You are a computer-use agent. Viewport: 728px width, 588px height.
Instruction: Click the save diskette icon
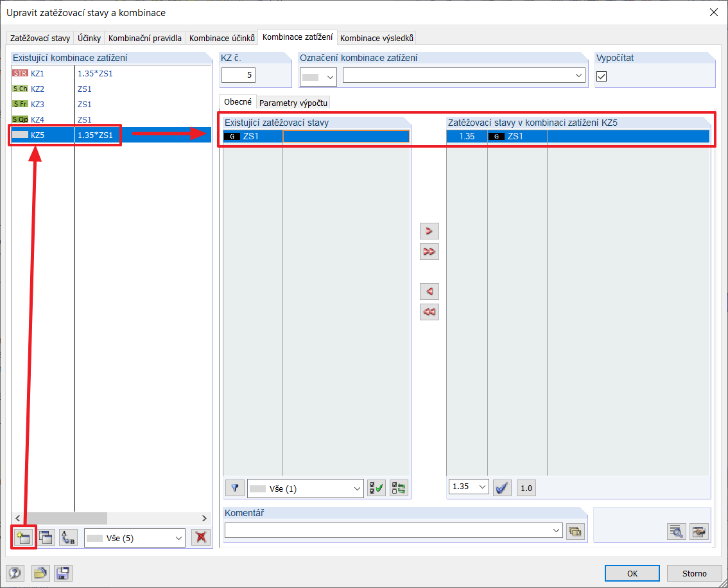63,573
